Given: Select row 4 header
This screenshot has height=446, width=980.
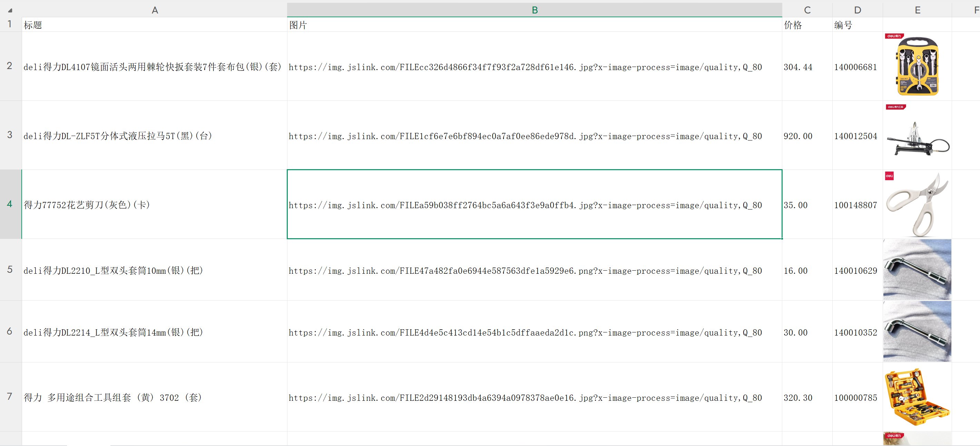Looking at the screenshot, I should [x=11, y=204].
